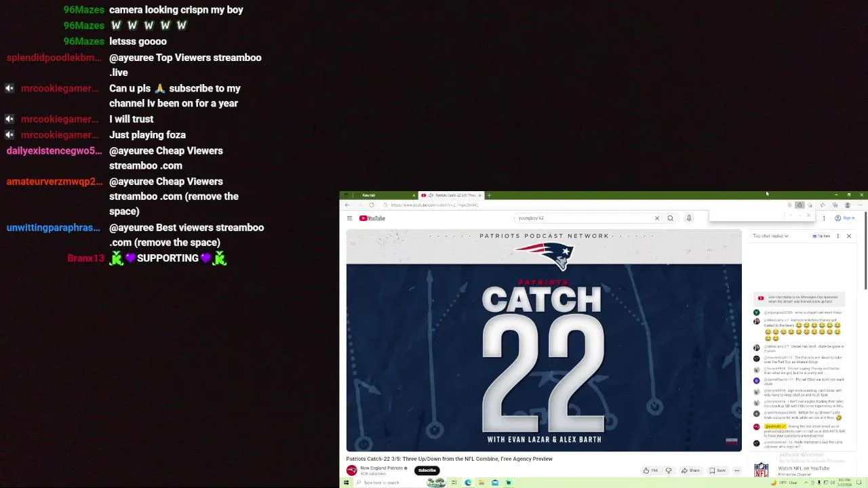868x488 pixels.
Task: Click the Catch-22 video player
Action: (544, 340)
